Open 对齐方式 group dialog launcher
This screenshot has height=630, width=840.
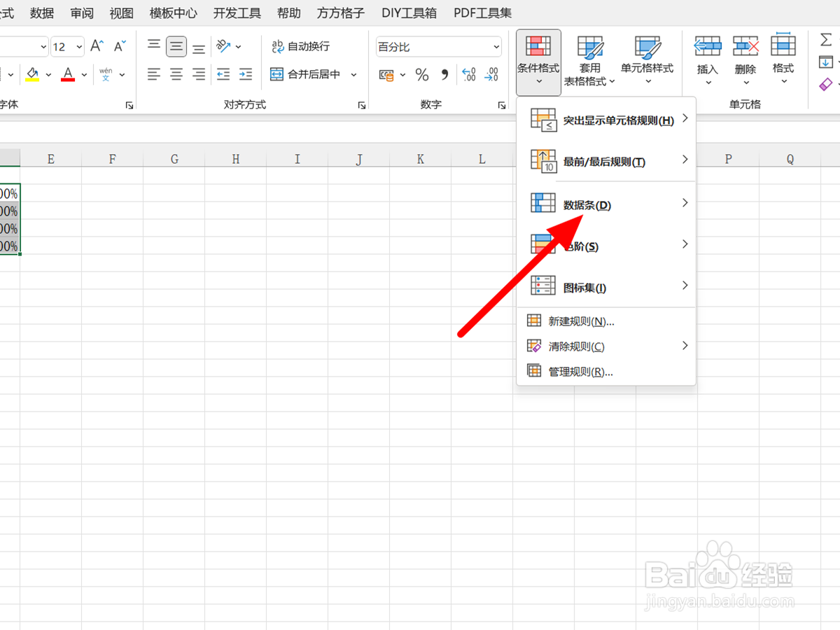[x=362, y=105]
